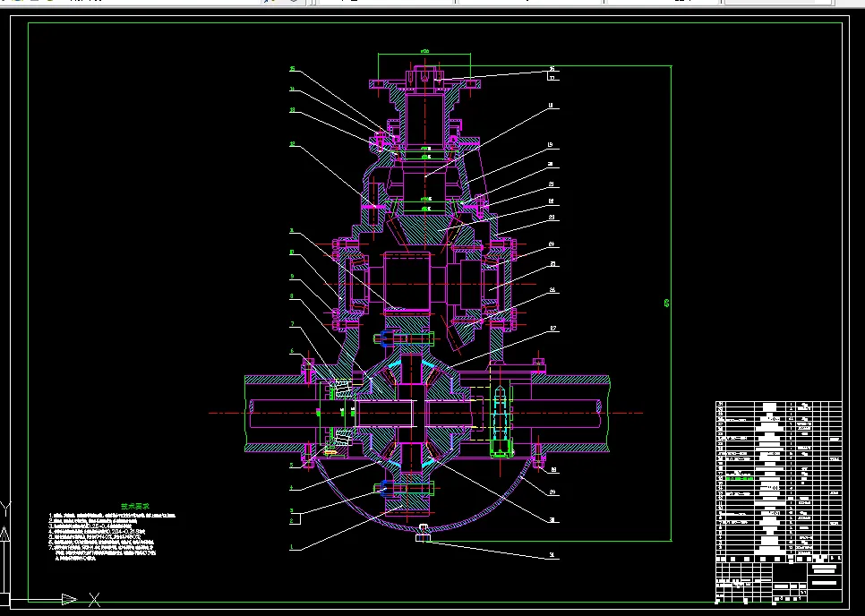
Task: Click the parts list table
Action: pos(778,481)
